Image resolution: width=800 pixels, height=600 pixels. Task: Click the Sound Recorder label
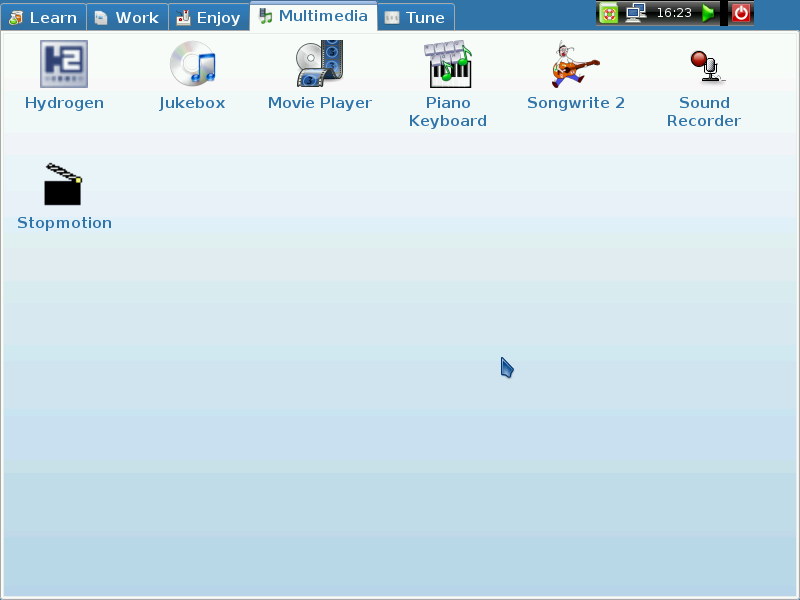(704, 112)
